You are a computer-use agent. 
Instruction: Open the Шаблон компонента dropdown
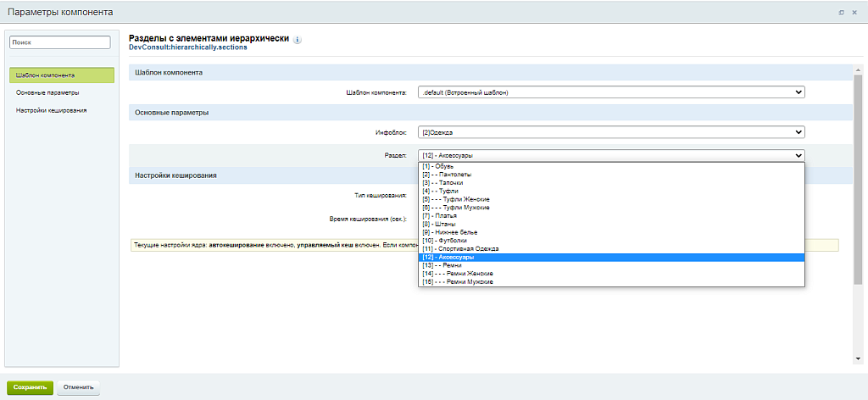click(x=610, y=92)
